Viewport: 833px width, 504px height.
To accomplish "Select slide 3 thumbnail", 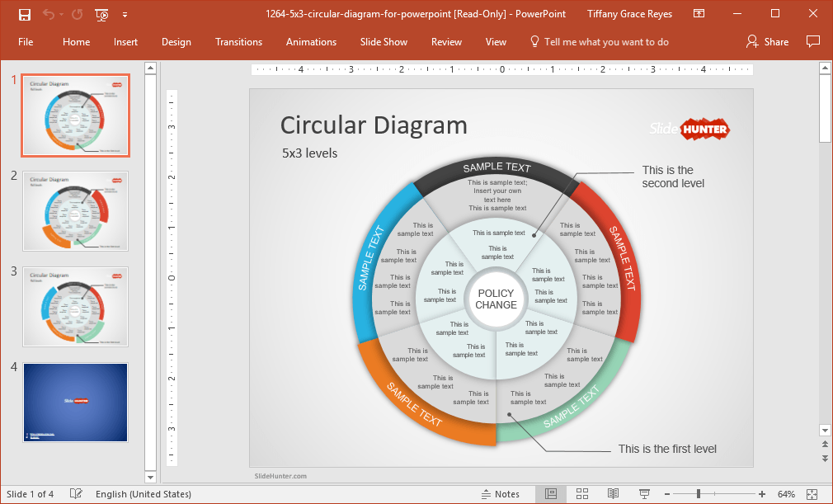I will click(x=75, y=306).
